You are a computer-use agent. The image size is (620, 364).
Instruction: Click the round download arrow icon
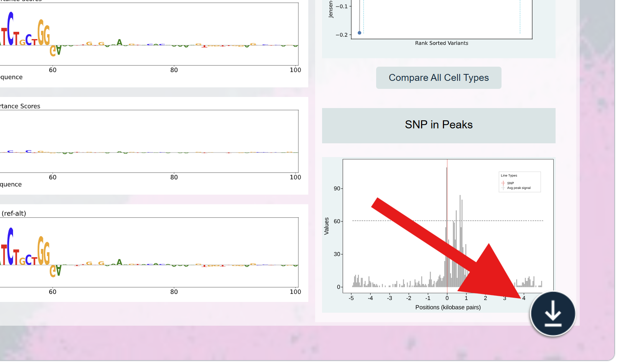point(553,313)
